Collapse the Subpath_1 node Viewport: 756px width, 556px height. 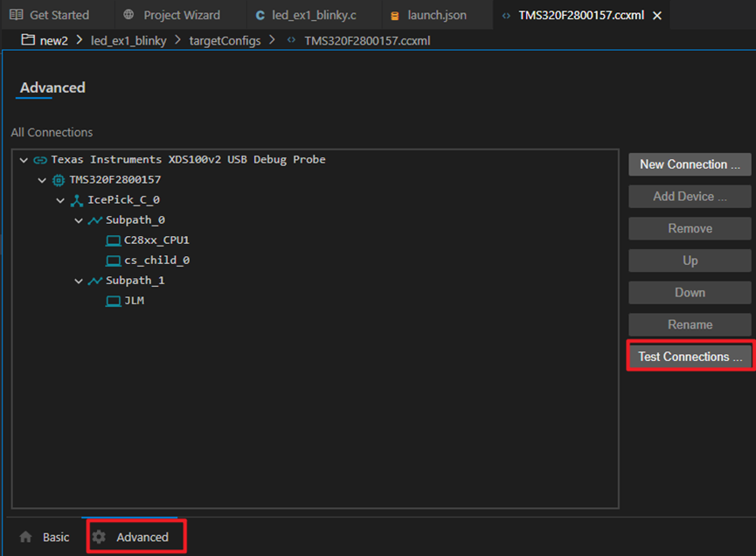(x=79, y=281)
